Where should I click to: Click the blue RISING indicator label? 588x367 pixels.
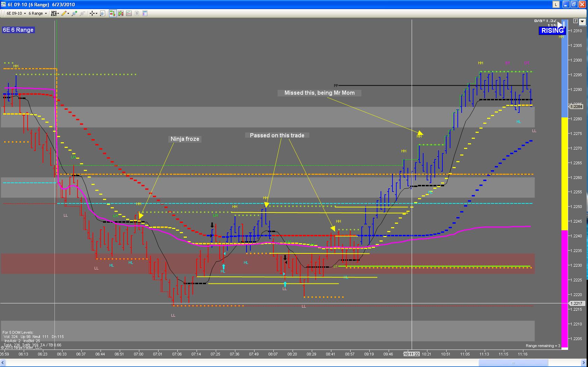pos(552,31)
